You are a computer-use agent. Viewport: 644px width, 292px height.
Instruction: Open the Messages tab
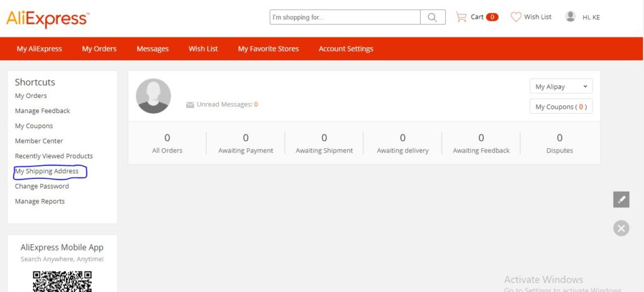click(x=152, y=49)
